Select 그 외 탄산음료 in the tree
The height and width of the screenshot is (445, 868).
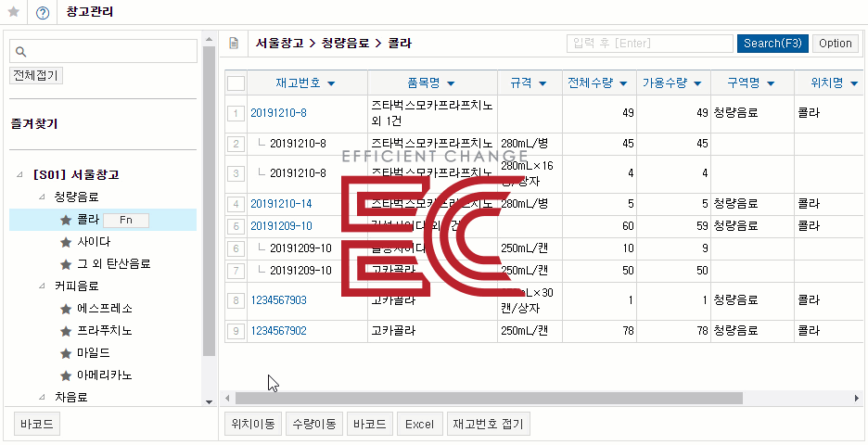coord(114,264)
